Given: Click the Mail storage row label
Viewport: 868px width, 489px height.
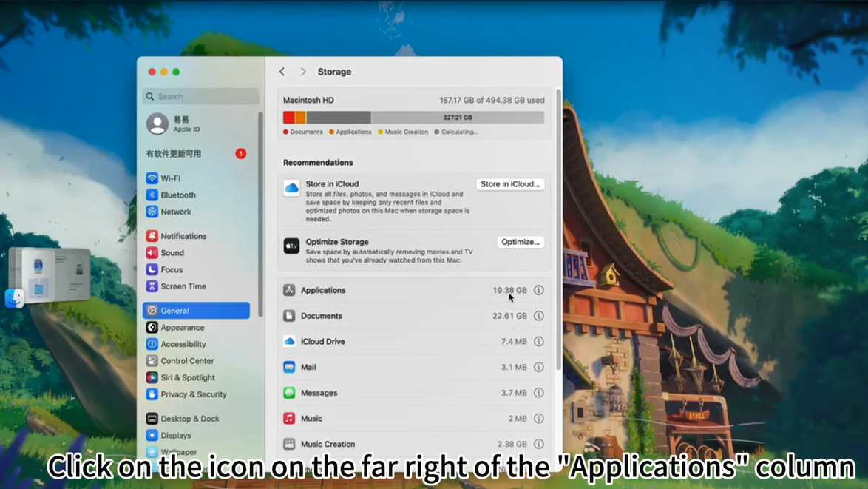Looking at the screenshot, I should [308, 367].
